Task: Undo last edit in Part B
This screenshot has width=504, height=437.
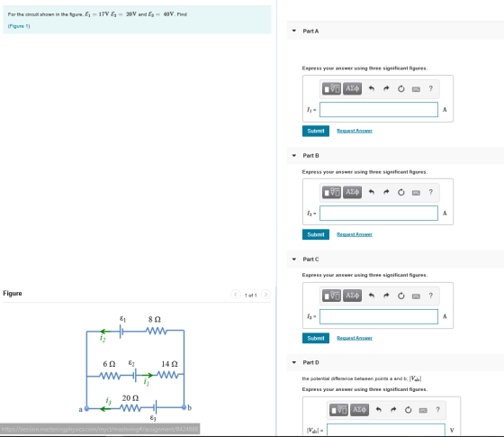Action: (x=372, y=192)
